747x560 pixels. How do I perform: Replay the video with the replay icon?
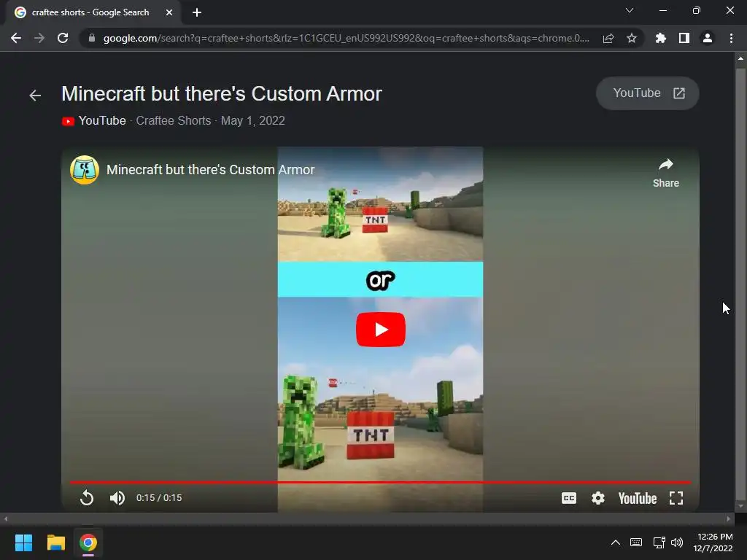[x=87, y=497]
